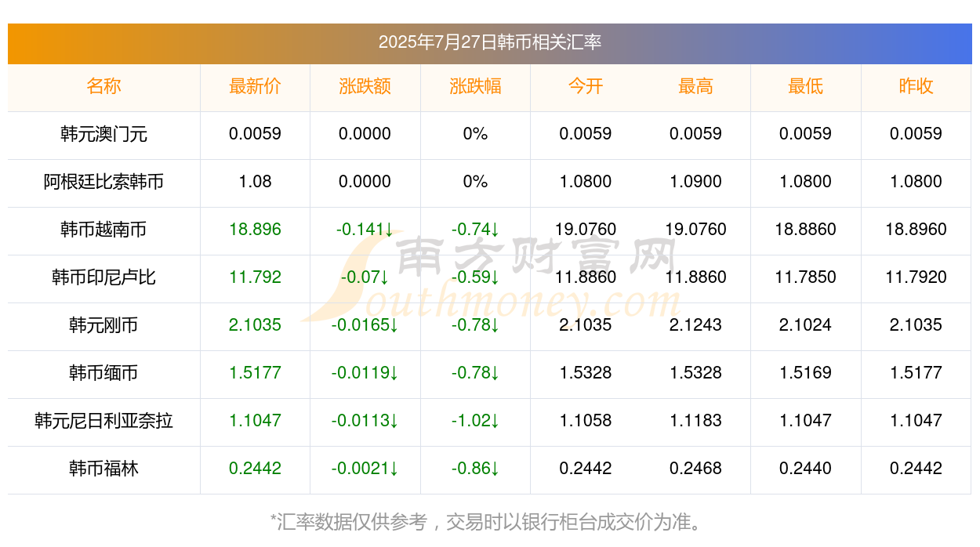Select latest price 1.08 for 阿根廷比索韩币

[x=255, y=182]
